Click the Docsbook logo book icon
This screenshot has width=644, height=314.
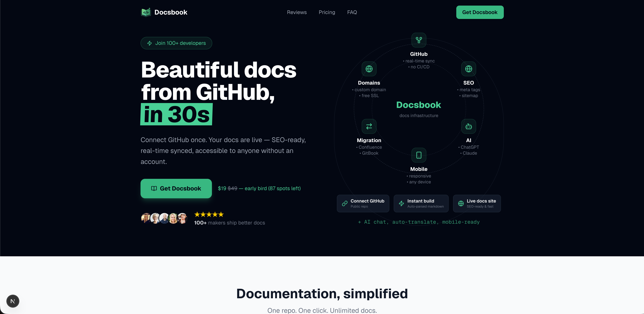click(146, 12)
